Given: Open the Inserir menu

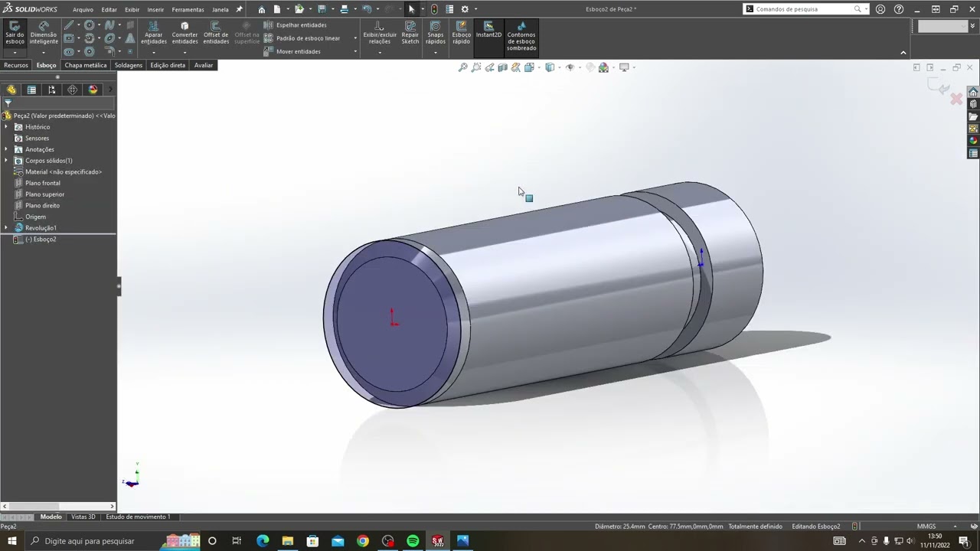Looking at the screenshot, I should [x=155, y=10].
